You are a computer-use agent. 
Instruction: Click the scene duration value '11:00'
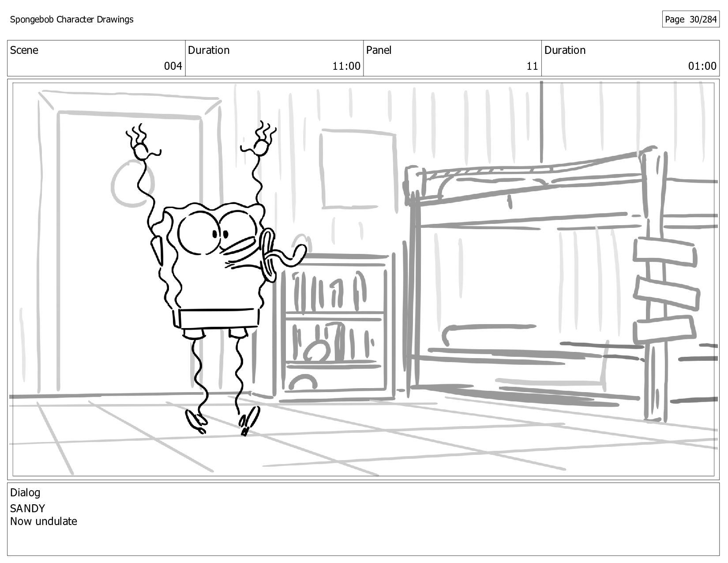click(x=346, y=66)
